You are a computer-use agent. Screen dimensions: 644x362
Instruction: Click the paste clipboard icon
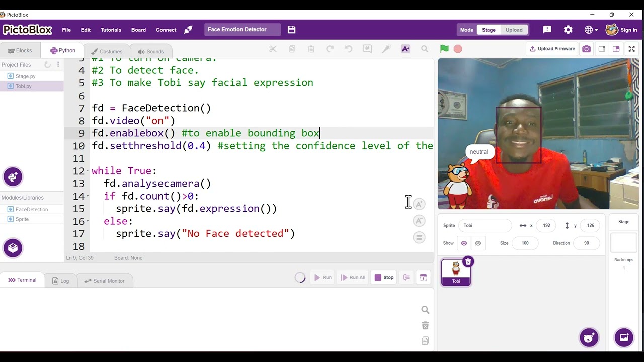(311, 49)
